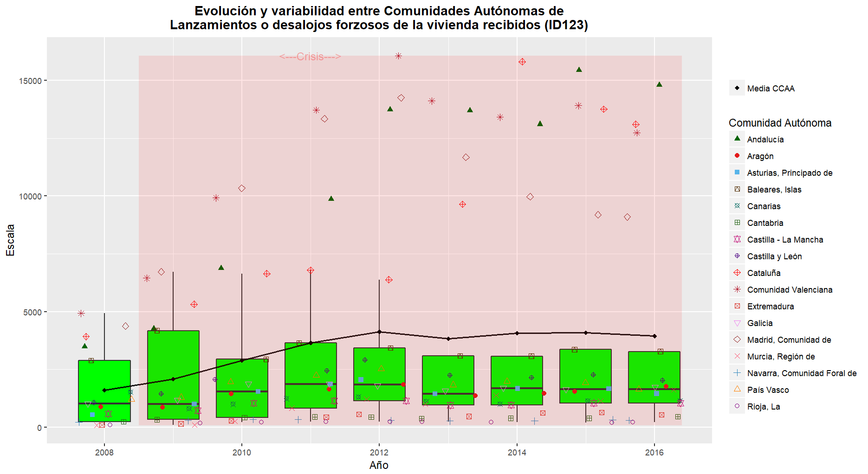This screenshot has height=474, width=868.
Task: Select the Comunidad Valenciana asterisk legend icon
Action: [737, 289]
